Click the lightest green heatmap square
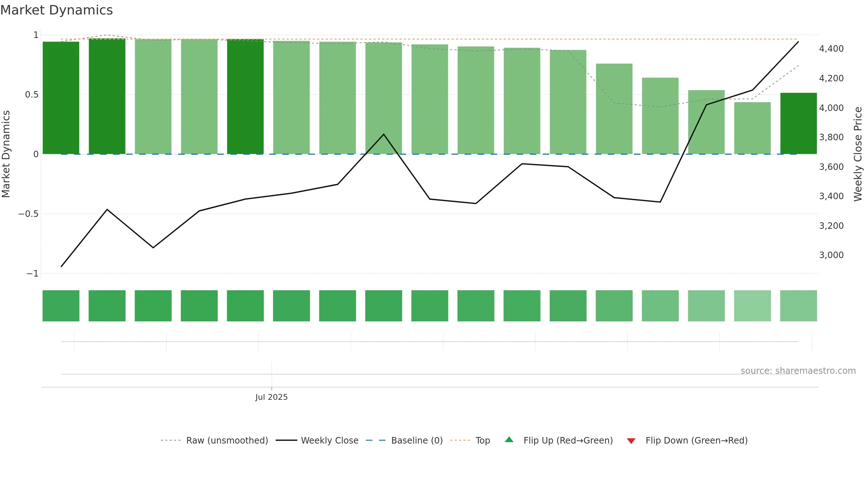This screenshot has width=868, height=488. (x=752, y=306)
